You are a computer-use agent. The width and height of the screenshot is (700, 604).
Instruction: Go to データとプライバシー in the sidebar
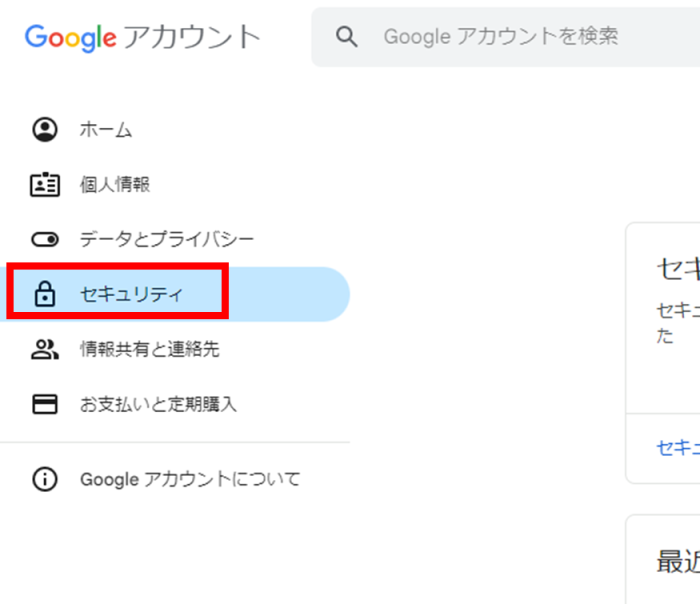tap(167, 240)
